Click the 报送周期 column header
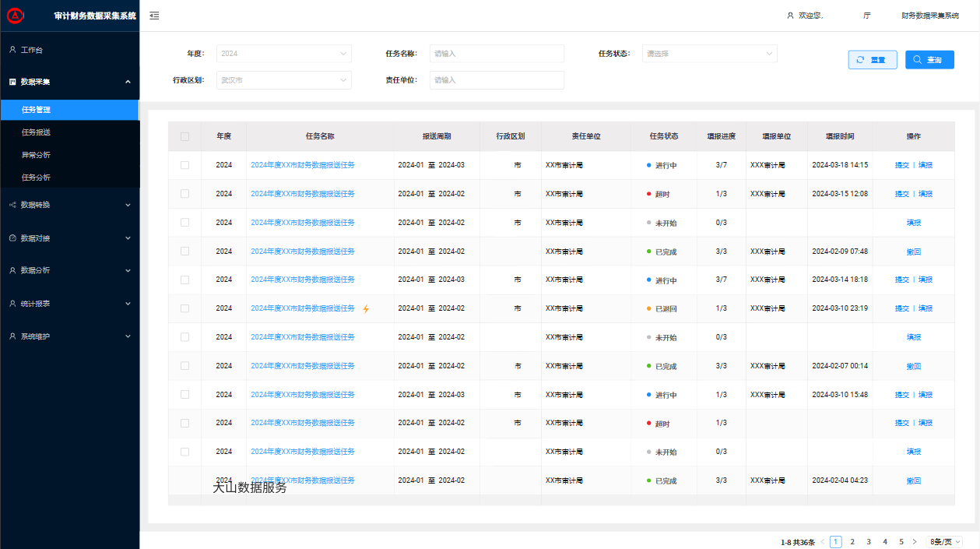980x549 pixels. [x=437, y=136]
